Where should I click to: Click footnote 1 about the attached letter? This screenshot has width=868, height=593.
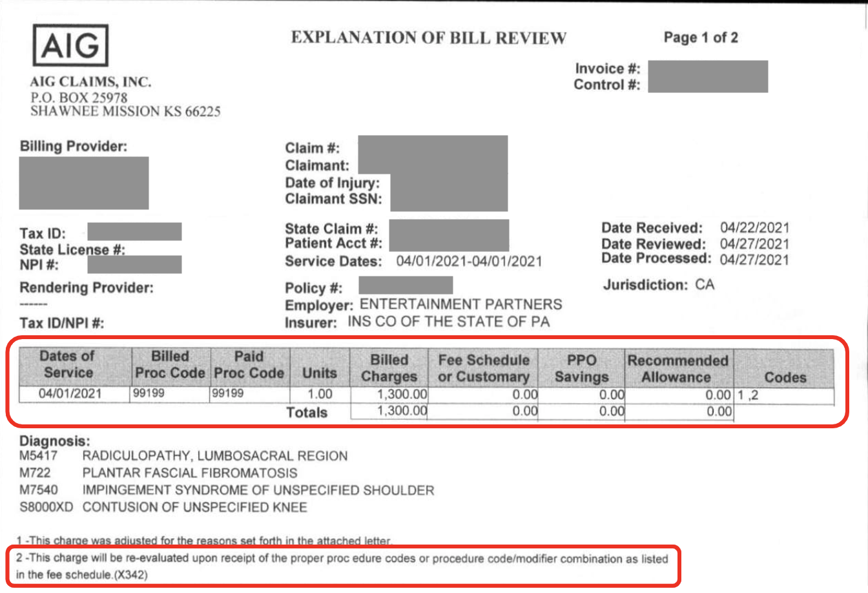(x=204, y=541)
